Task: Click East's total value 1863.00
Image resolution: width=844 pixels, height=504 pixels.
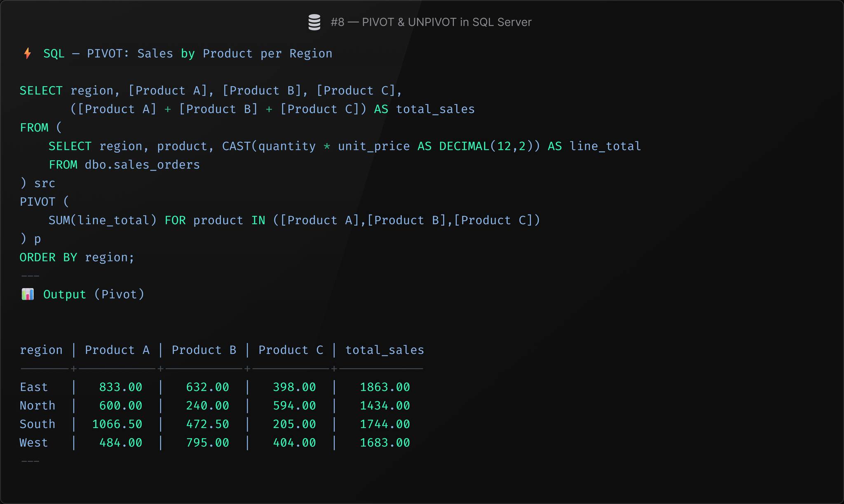Action: (385, 387)
